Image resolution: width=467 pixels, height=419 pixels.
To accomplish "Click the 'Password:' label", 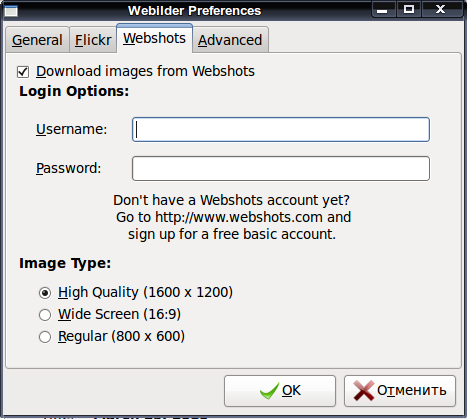I will click(x=68, y=168).
